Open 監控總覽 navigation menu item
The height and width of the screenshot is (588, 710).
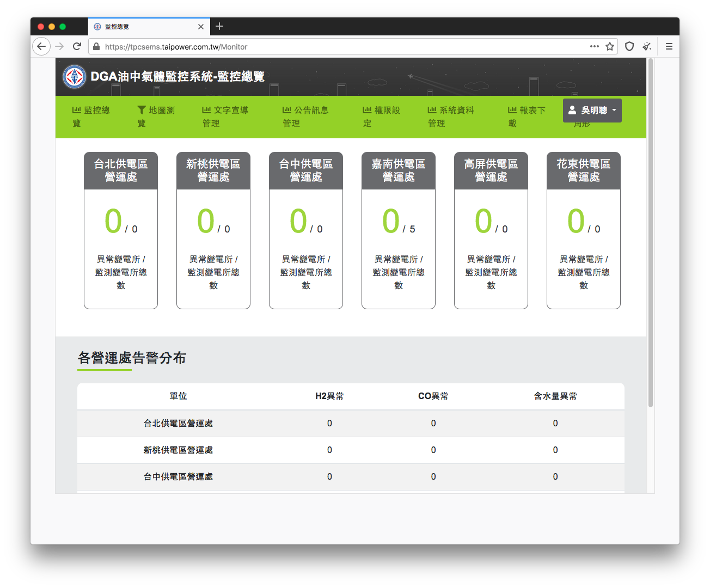[x=91, y=117]
